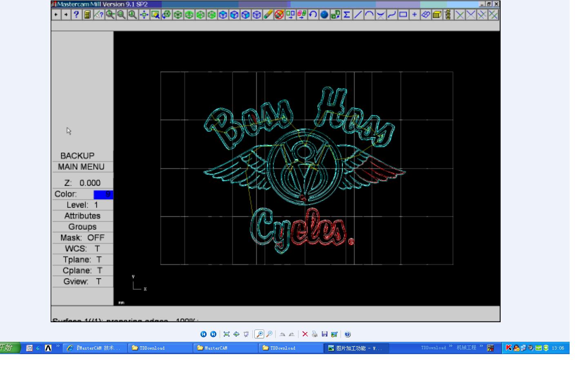
Task: Select the Analyze tool with question mark
Action: coord(98,15)
